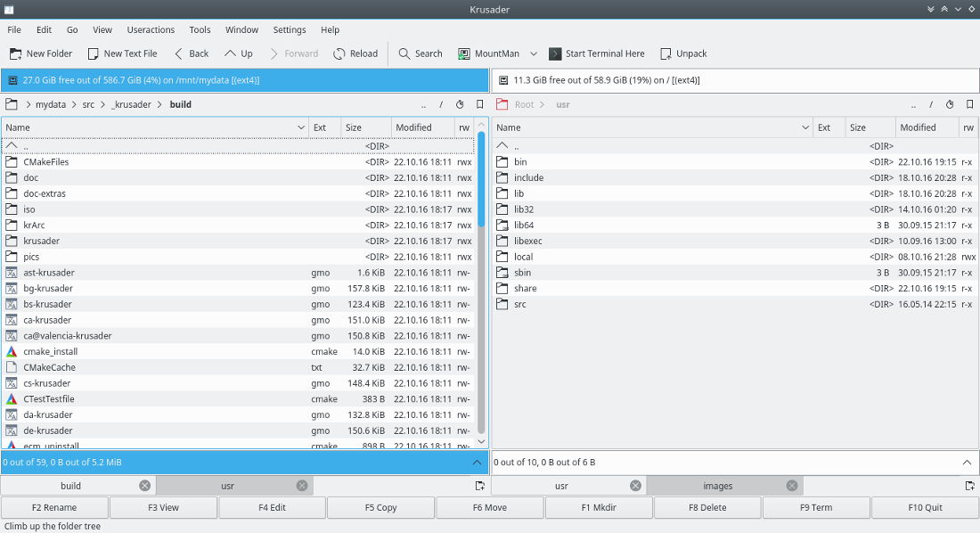
Task: Click the F2 Rename button
Action: click(54, 507)
